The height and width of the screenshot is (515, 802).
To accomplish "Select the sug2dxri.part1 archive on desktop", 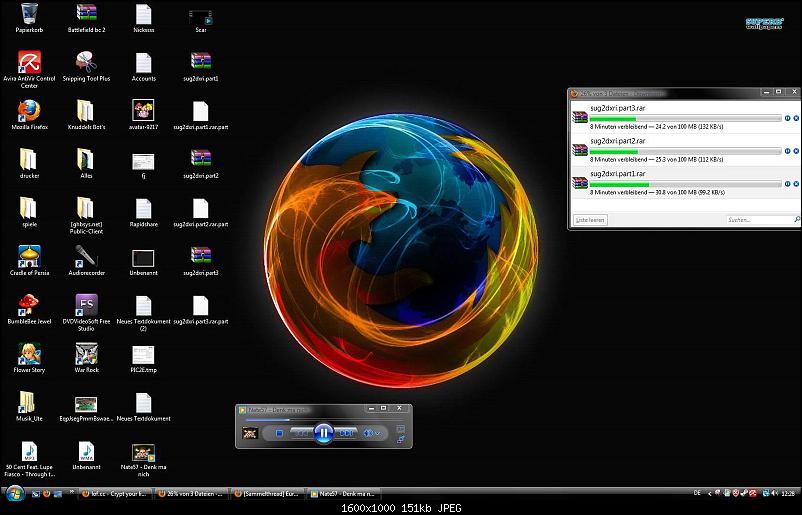I will [200, 66].
